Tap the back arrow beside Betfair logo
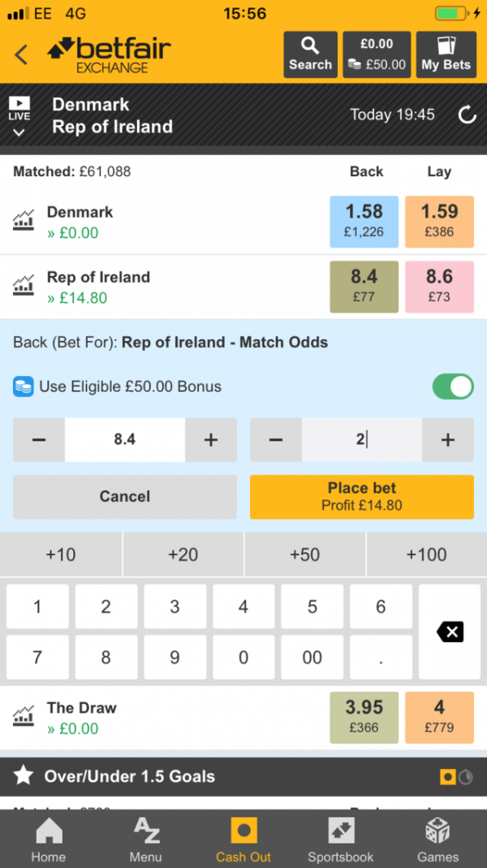 21,54
